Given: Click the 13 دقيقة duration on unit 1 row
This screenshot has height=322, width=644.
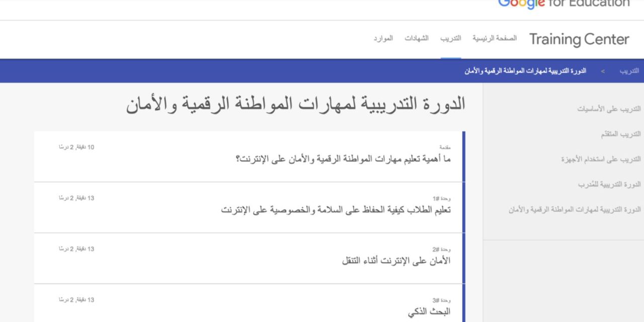Looking at the screenshot, I should pyautogui.click(x=76, y=198).
